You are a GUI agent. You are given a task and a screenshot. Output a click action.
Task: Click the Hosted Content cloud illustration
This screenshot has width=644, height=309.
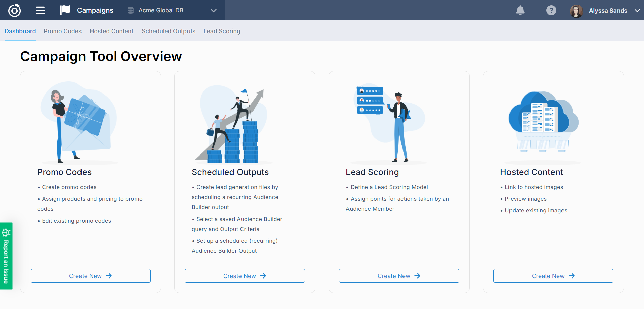(x=543, y=122)
